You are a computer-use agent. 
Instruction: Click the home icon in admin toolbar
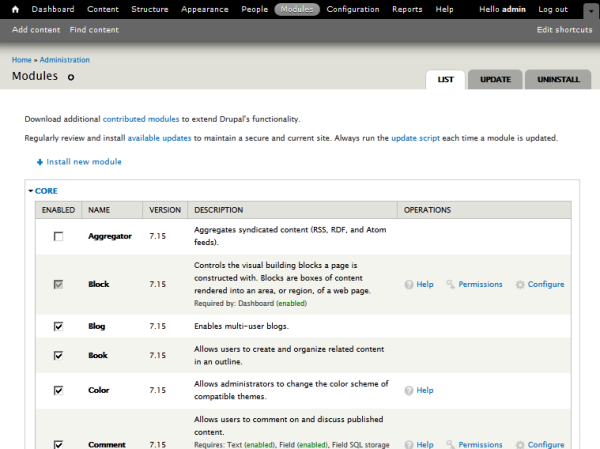[15, 9]
